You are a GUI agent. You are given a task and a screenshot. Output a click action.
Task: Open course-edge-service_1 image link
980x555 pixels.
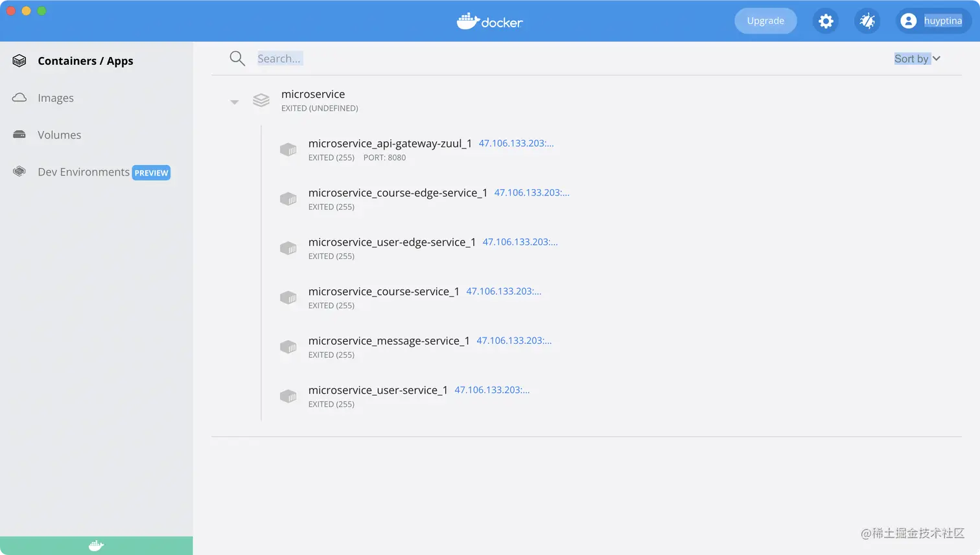[x=531, y=192]
